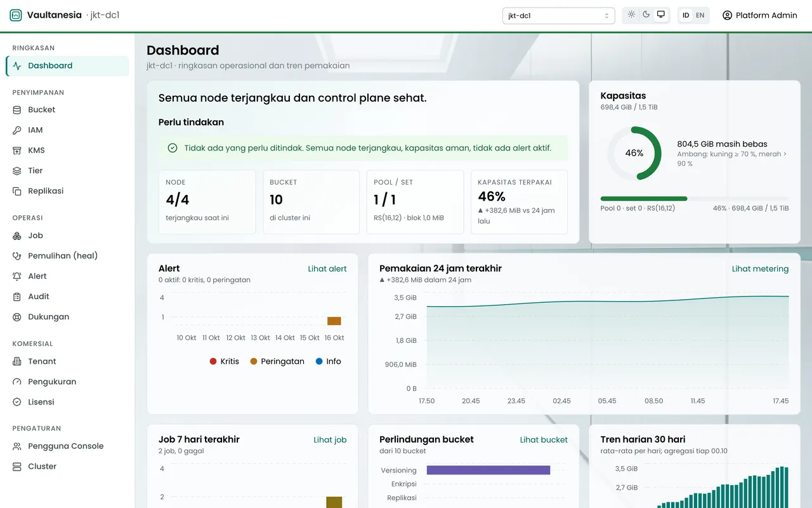Click the green no-action status checkmark icon
Viewport: 812px width, 508px height.
click(x=173, y=148)
